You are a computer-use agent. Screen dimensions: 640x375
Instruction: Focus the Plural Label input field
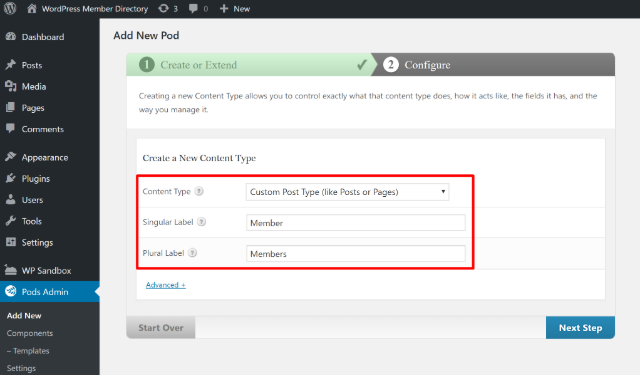356,253
